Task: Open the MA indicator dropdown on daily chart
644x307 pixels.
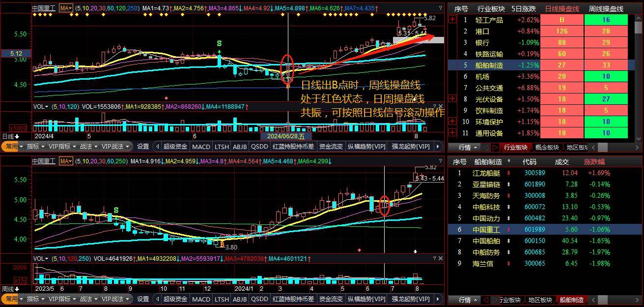Action: 66,8
